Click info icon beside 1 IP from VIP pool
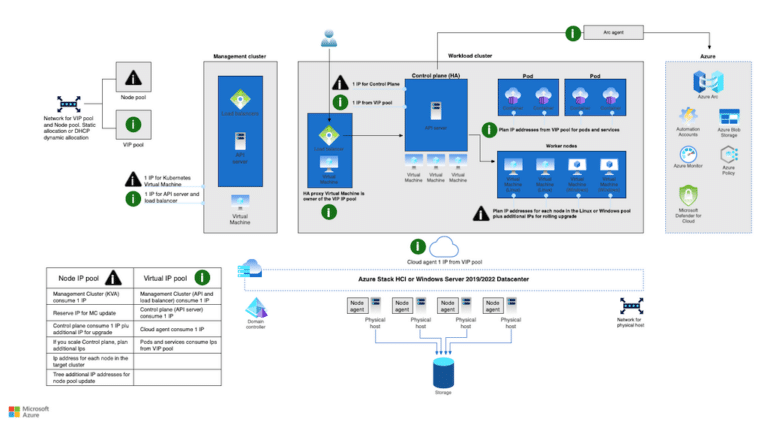Viewport: 768px width, 428px height. pyautogui.click(x=340, y=102)
